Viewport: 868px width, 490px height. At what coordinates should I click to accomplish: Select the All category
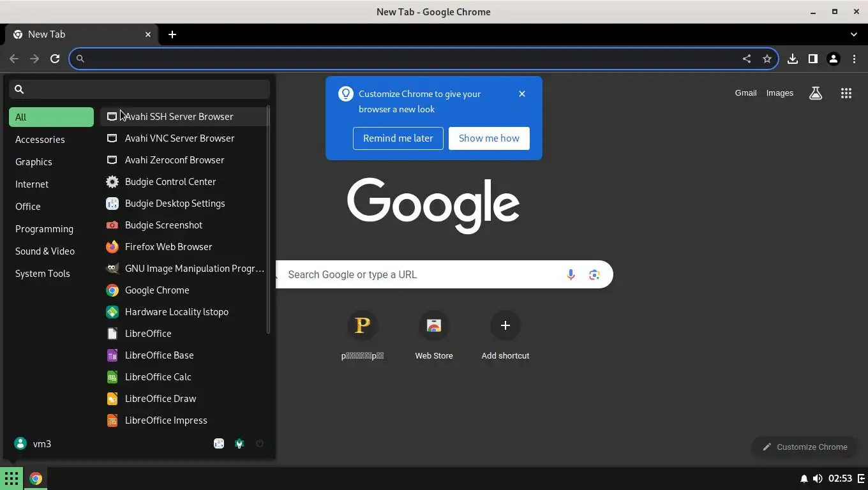pos(51,117)
